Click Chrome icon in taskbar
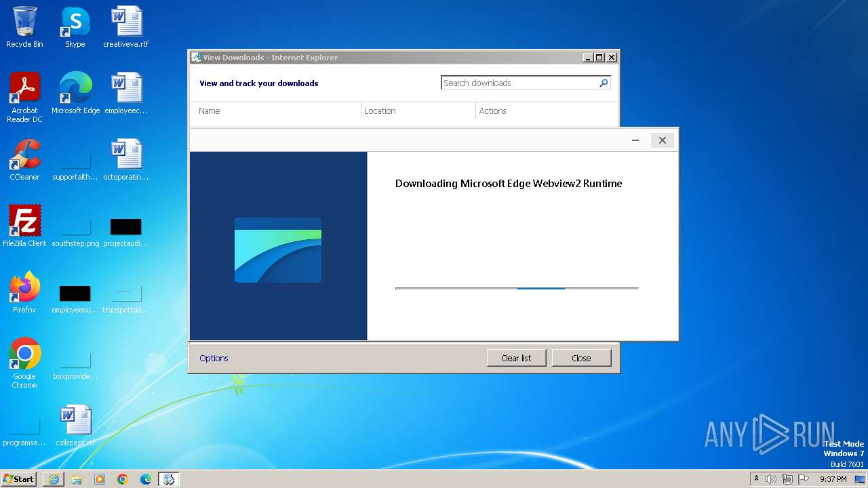The width and height of the screenshot is (868, 488). pos(123,479)
